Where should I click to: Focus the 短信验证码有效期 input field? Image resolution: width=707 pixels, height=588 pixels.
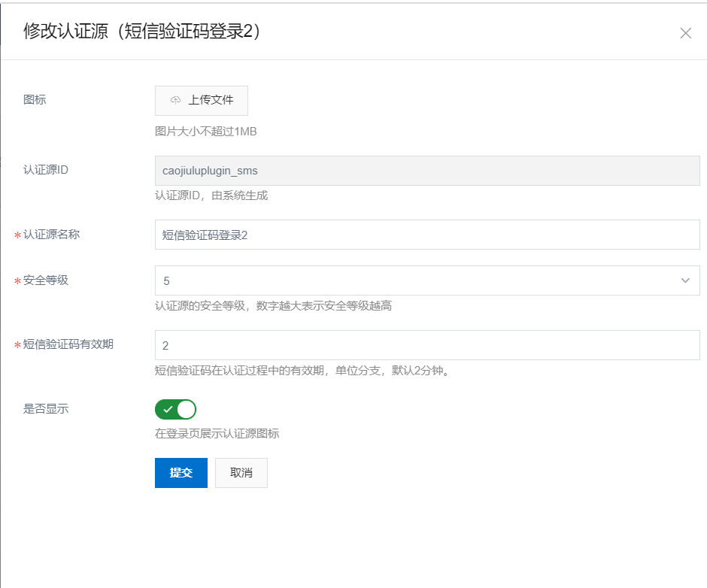[426, 346]
